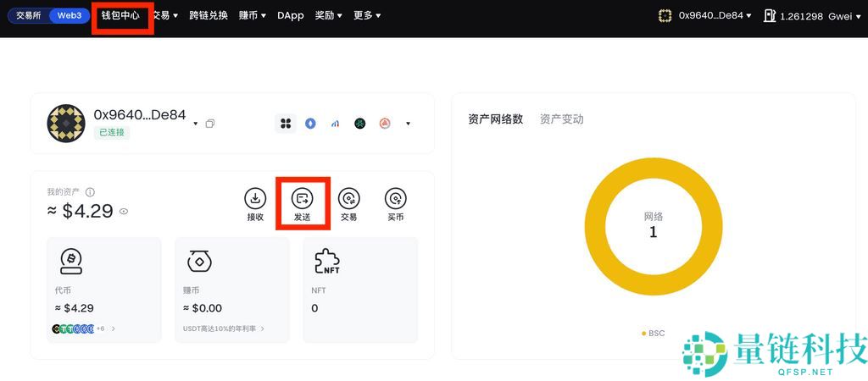
Task: Click the ≈ $4.29 total assets value
Action: [82, 211]
